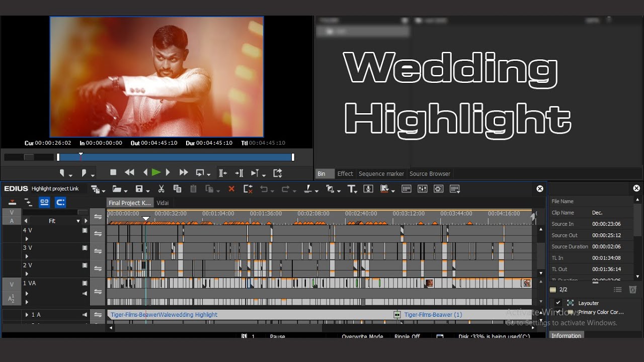Toggle the video mute on track 3 V
This screenshot has height=362, width=644.
85,248
